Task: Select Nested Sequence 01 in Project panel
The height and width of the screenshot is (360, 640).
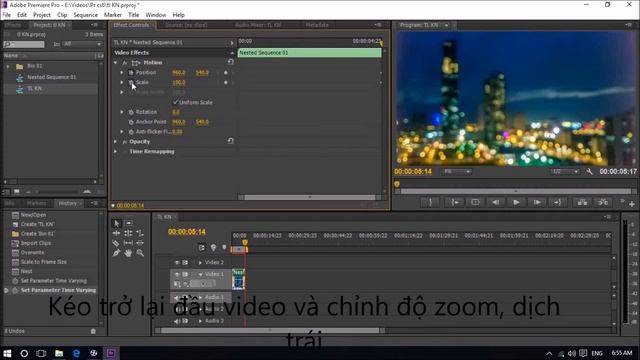Action: click(x=51, y=77)
